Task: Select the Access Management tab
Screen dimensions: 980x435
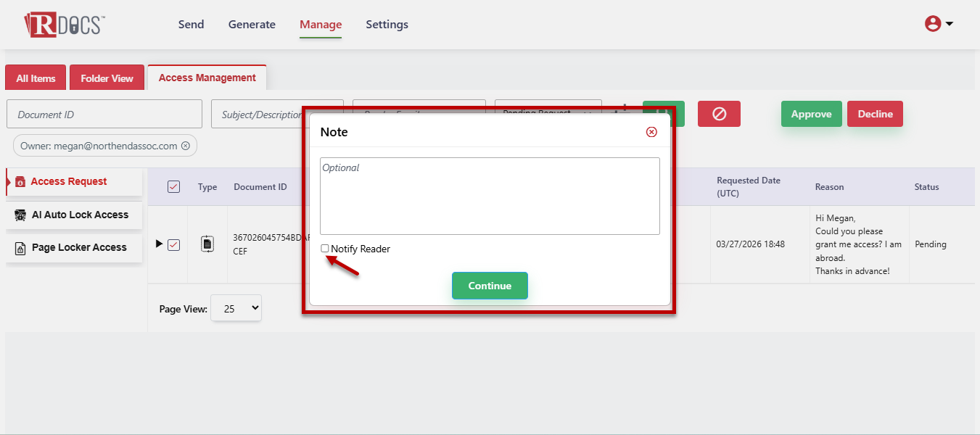Action: [x=207, y=78]
